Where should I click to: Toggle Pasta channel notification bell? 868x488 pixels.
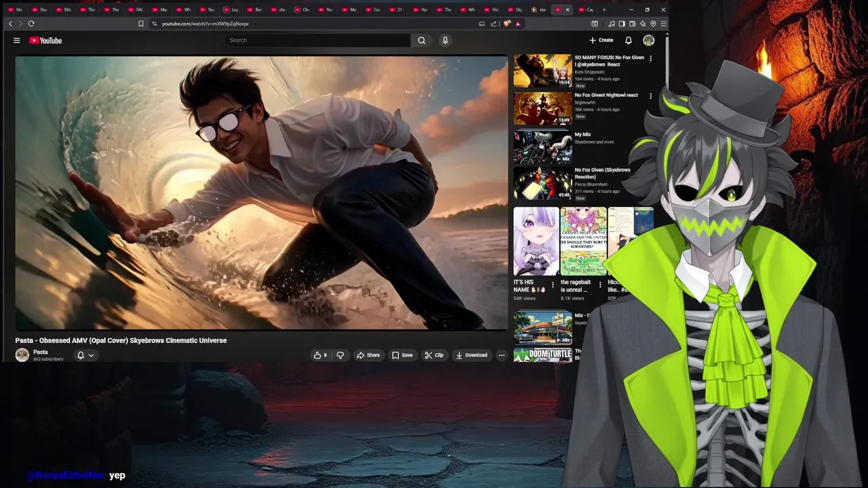pos(81,355)
